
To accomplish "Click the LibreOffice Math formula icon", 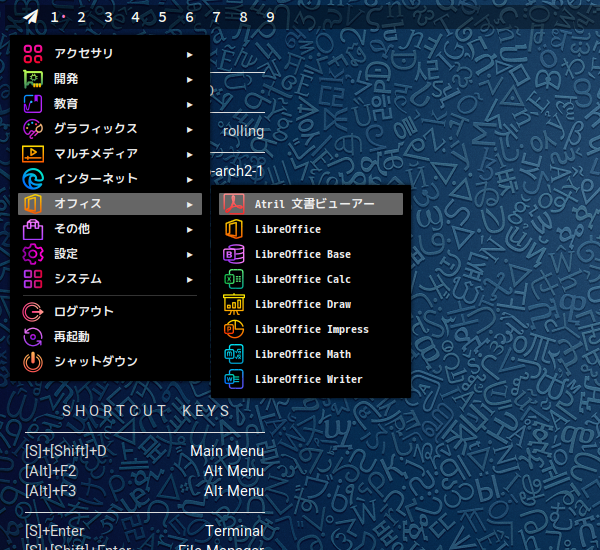I will point(234,354).
